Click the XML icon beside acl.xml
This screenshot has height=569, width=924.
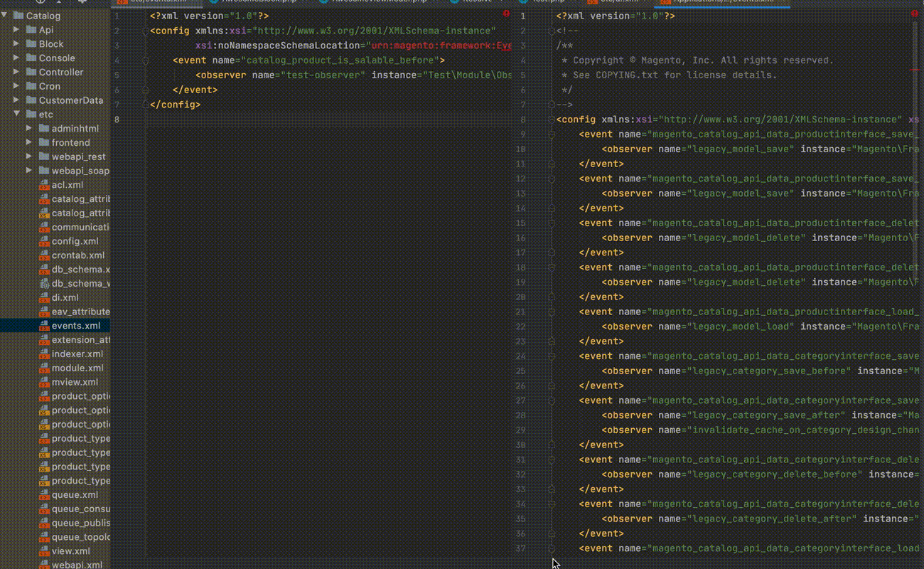click(x=43, y=185)
